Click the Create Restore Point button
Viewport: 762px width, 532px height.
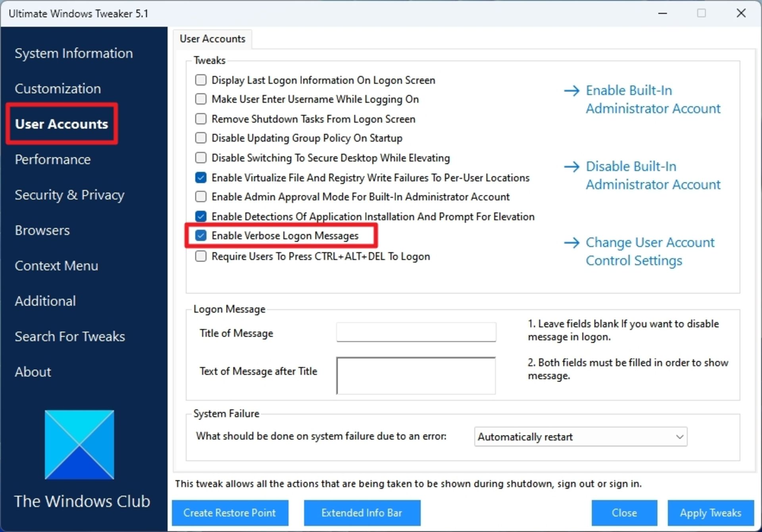point(230,513)
